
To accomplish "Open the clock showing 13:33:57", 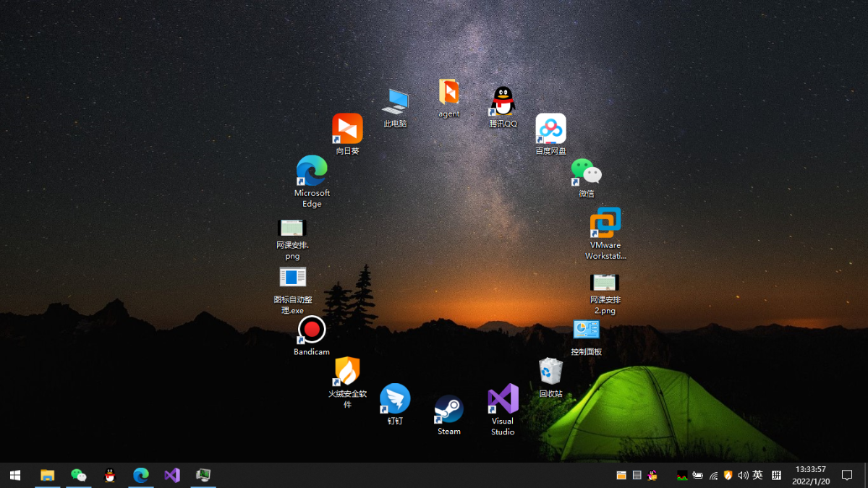I will [810, 475].
